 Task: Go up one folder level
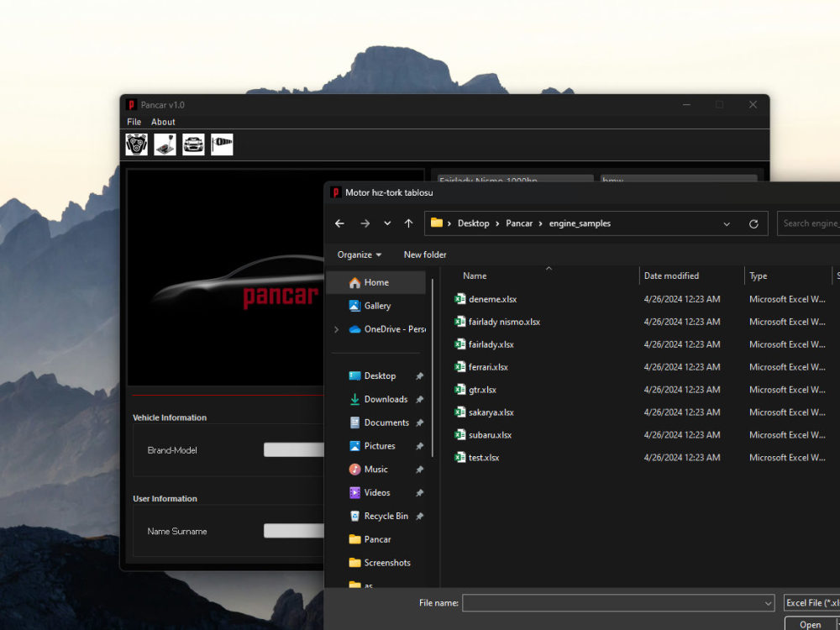pos(409,223)
